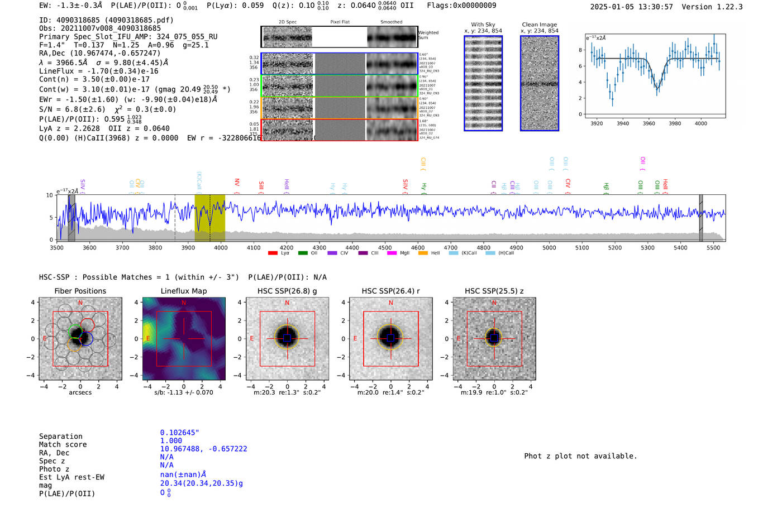782x532 pixels.
Task: Click the orange CIII label above spectrum
Action: [x=423, y=164]
